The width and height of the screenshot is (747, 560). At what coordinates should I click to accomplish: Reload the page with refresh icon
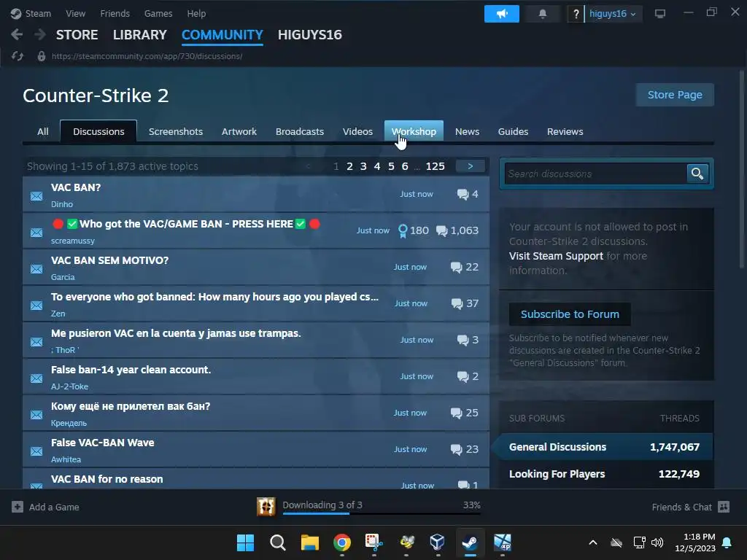[x=18, y=56]
